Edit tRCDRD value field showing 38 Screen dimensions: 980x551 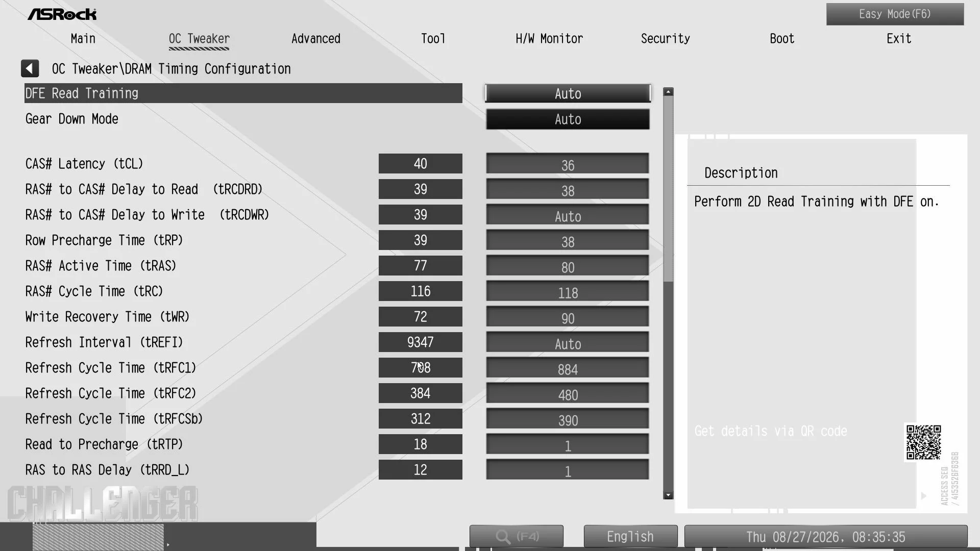point(568,189)
